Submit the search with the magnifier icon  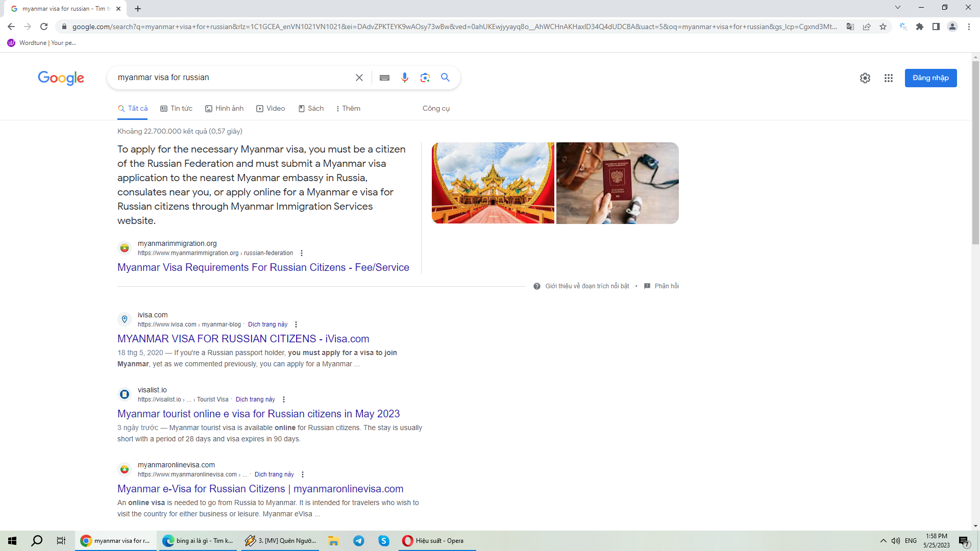446,78
